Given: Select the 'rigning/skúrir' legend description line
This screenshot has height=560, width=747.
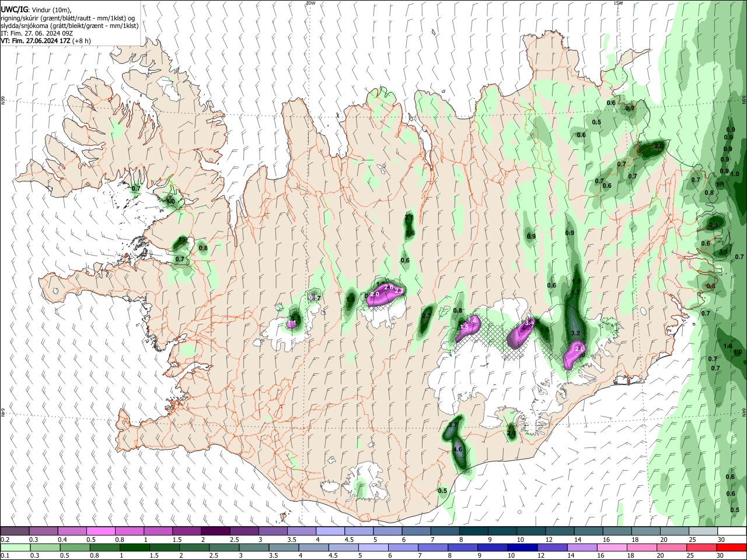Looking at the screenshot, I should pos(68,18).
